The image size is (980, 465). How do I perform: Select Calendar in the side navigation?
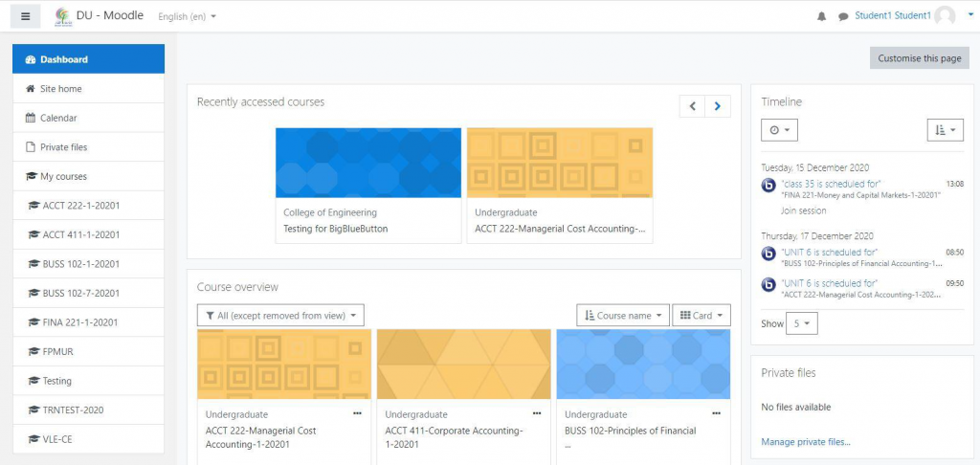point(58,118)
